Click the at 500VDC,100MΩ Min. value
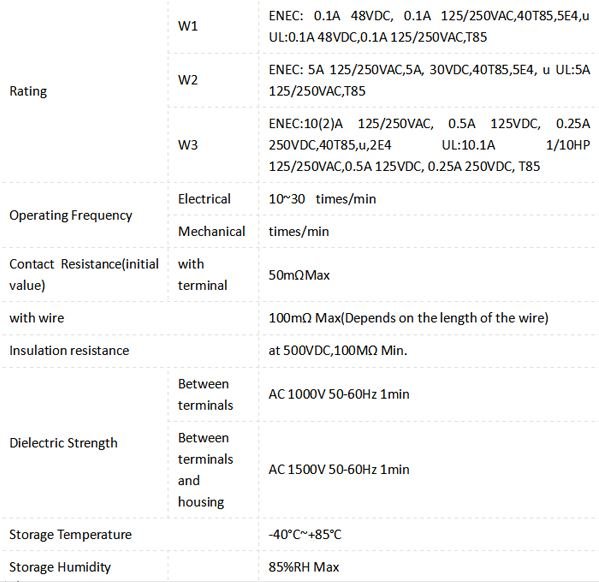The image size is (599, 582). [338, 350]
